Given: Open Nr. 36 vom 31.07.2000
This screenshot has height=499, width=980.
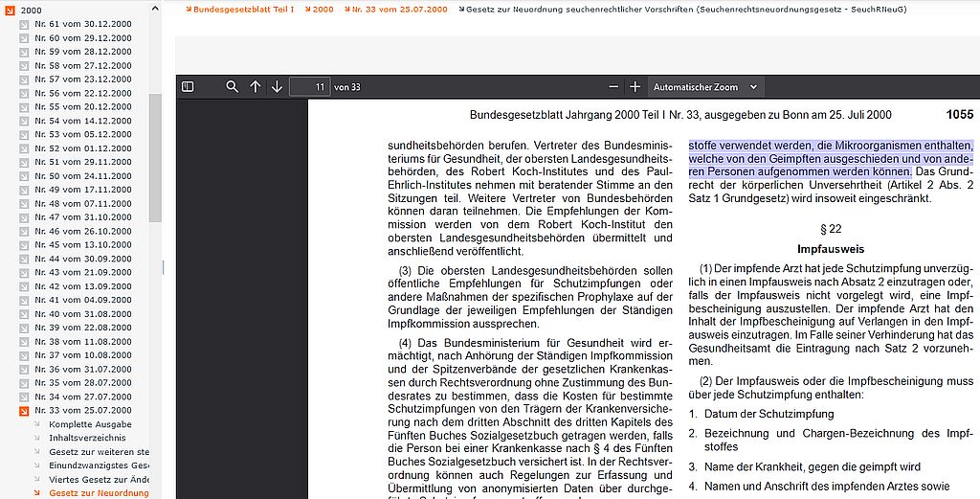Looking at the screenshot, I should (x=83, y=369).
